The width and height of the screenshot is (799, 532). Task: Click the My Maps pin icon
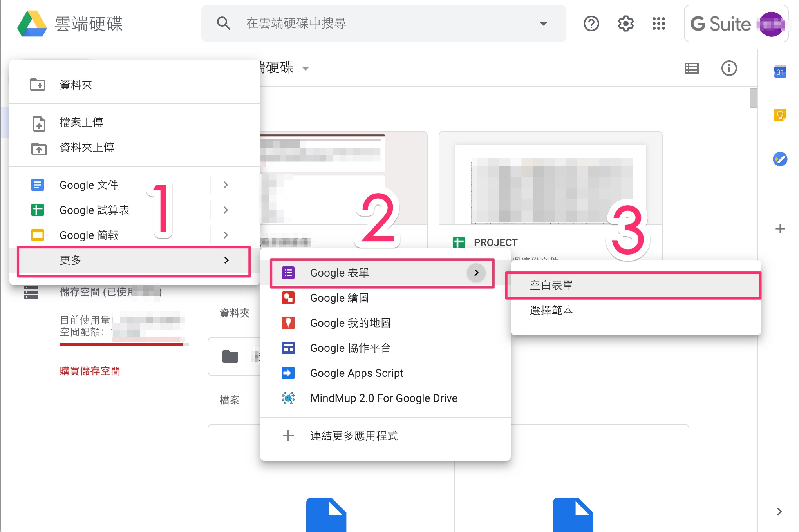tap(288, 323)
